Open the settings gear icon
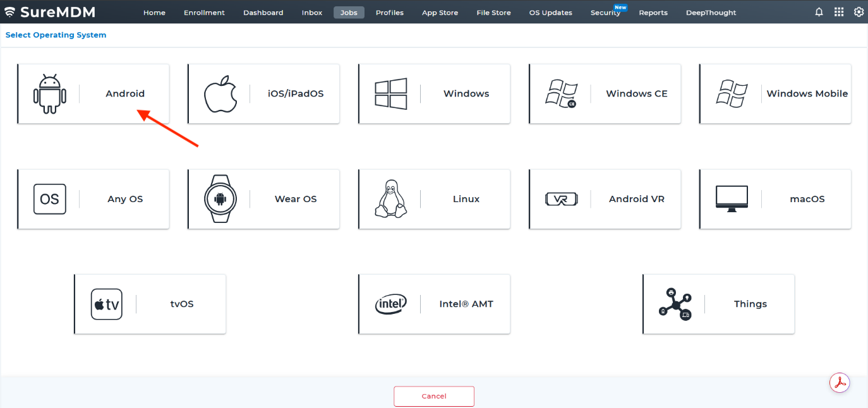Image resolution: width=868 pixels, height=408 pixels. click(859, 12)
